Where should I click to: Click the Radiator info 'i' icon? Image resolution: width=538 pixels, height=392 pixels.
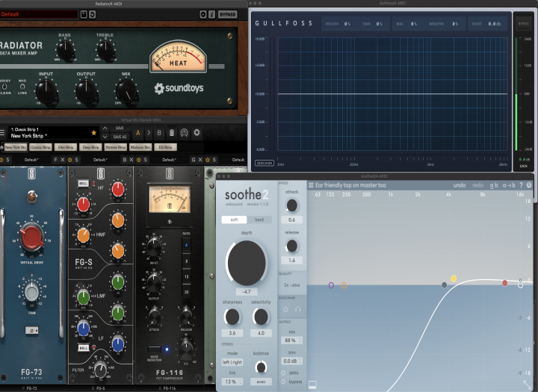tap(211, 14)
